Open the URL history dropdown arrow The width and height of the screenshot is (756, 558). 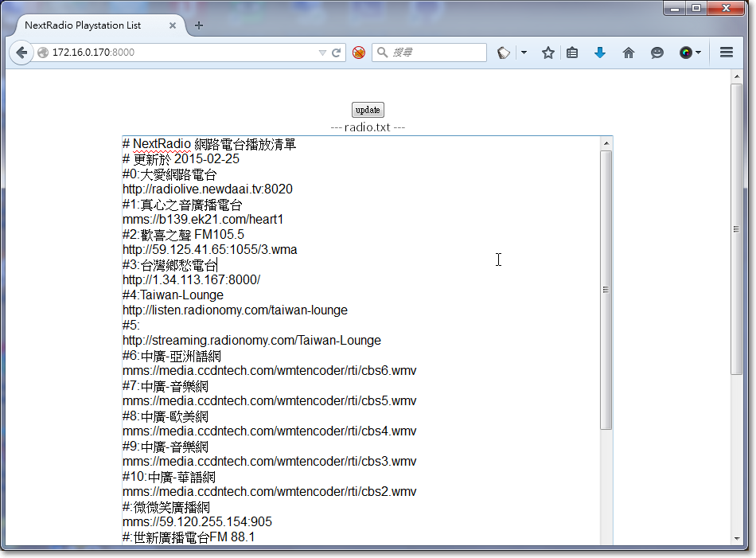(x=322, y=53)
